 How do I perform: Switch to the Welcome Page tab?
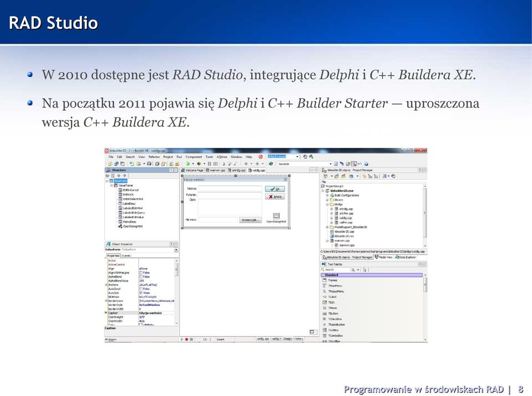192,170
